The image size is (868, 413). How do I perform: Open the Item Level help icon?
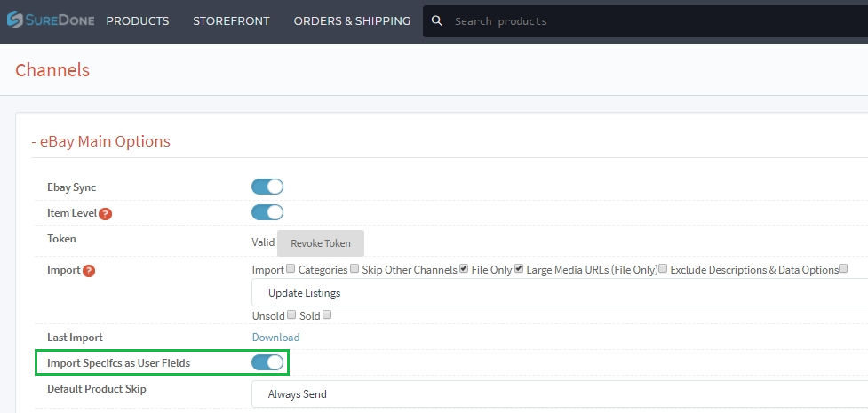[105, 214]
